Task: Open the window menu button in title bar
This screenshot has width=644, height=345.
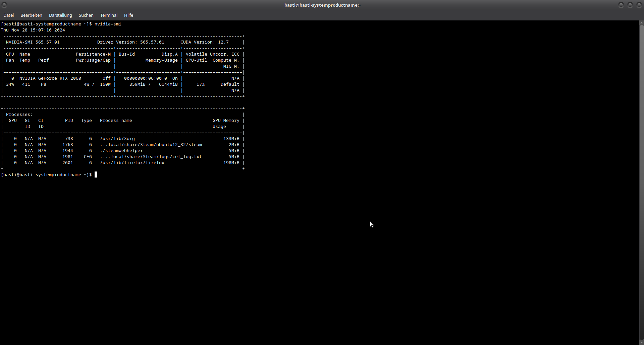Action: 4,5
